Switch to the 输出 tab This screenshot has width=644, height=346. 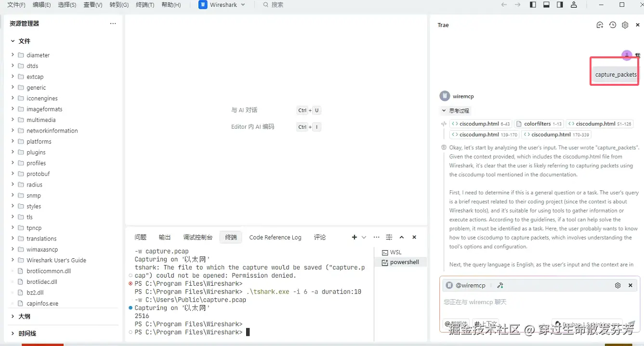[165, 237]
